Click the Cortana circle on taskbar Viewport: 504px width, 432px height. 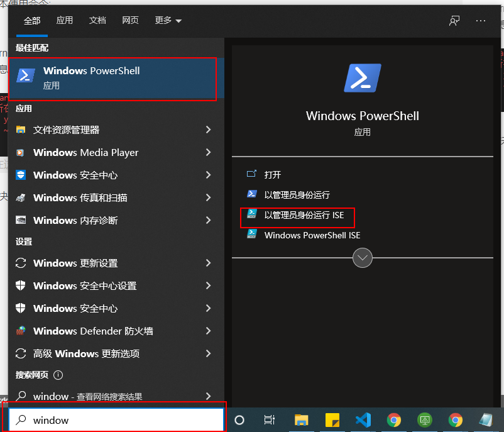click(239, 420)
